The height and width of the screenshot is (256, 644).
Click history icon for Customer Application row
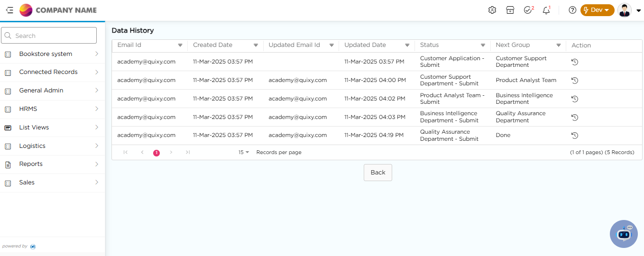[574, 62]
